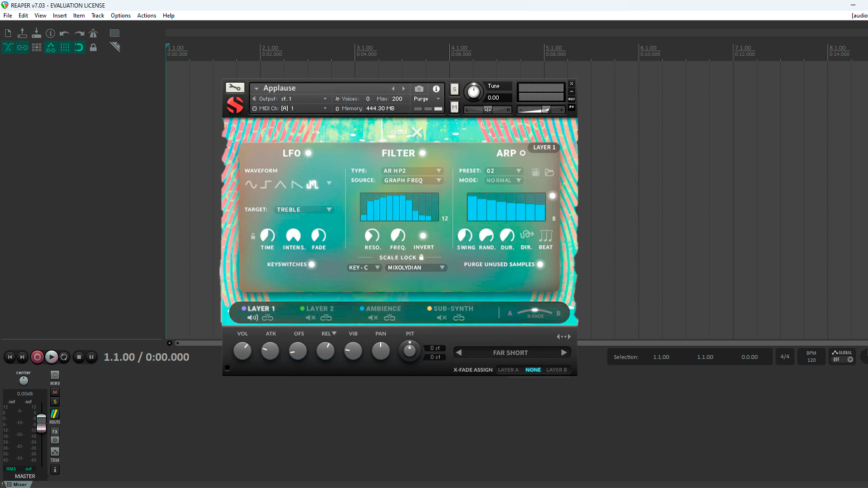Screen dimensions: 868x488
Task: Assign X-Fade to LAYER B
Action: tap(557, 370)
